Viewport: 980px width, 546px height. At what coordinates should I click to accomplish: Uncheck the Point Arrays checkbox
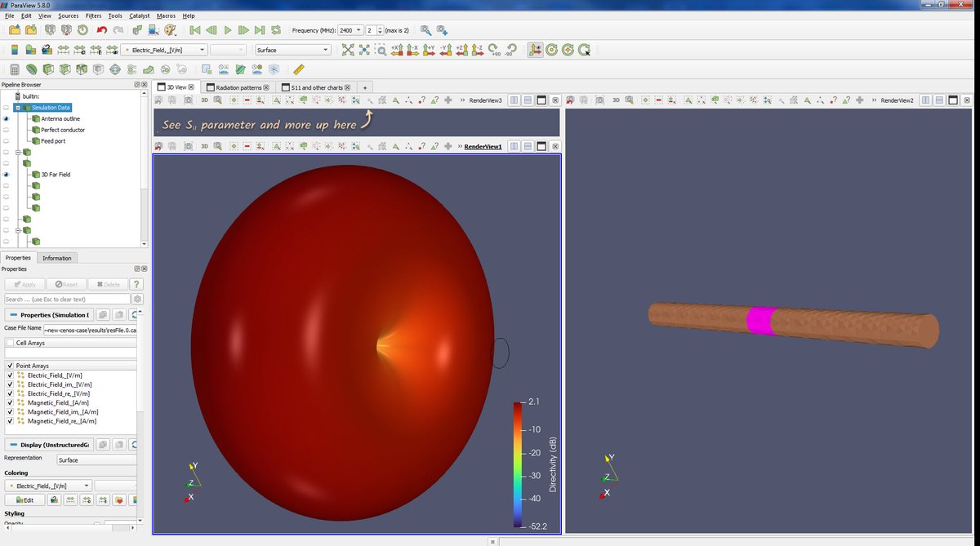click(x=10, y=366)
